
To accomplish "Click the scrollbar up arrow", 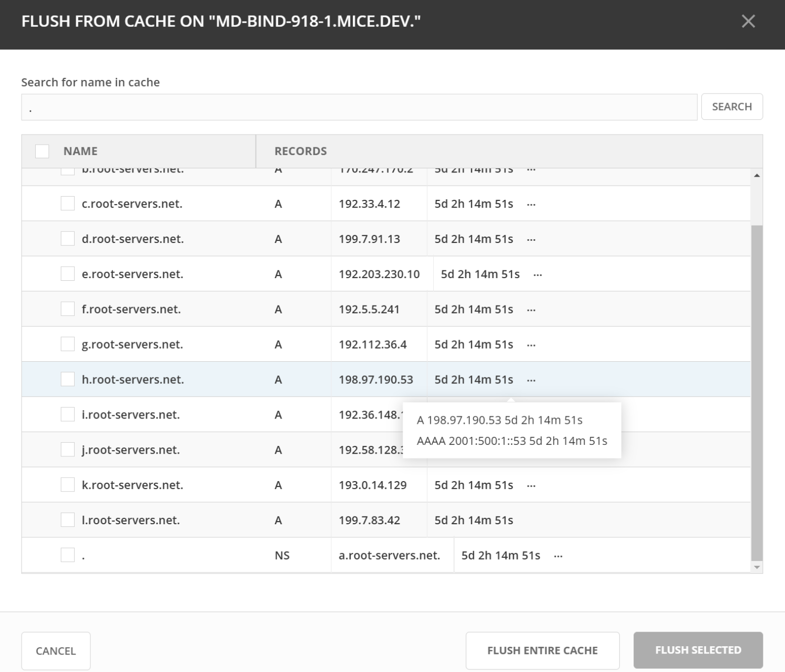I will 757,176.
